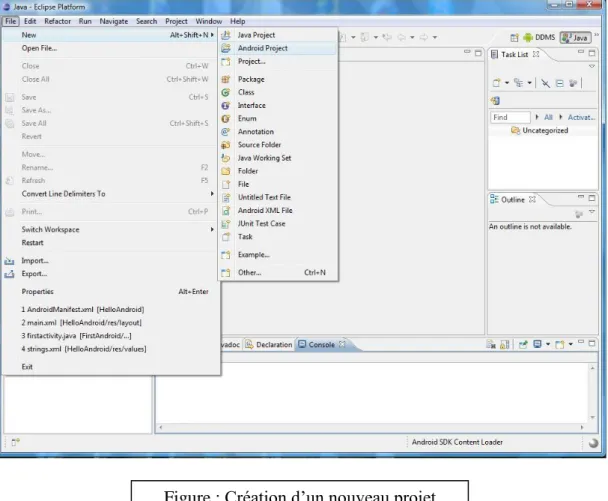Click the Open Perspective icon
This screenshot has height=501, width=608.
click(514, 38)
